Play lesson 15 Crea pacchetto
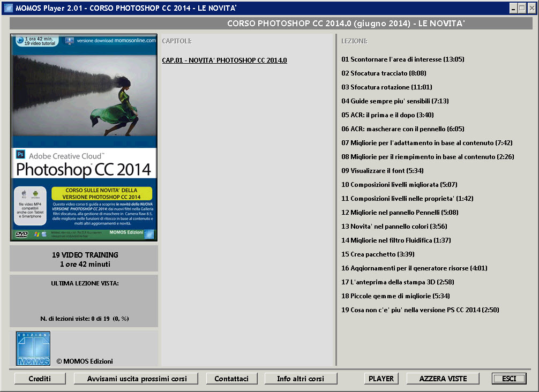This screenshot has height=392, width=539. click(378, 254)
